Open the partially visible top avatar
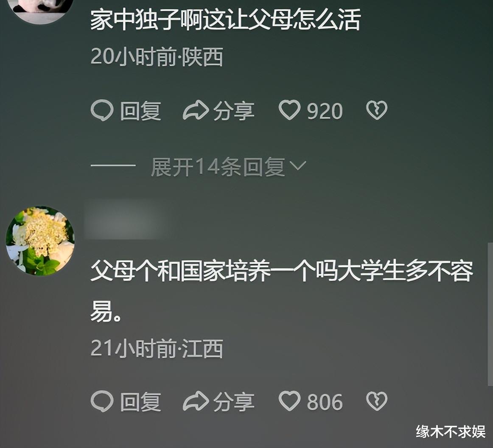Viewport: 493px width, 448px height. pyautogui.click(x=40, y=10)
